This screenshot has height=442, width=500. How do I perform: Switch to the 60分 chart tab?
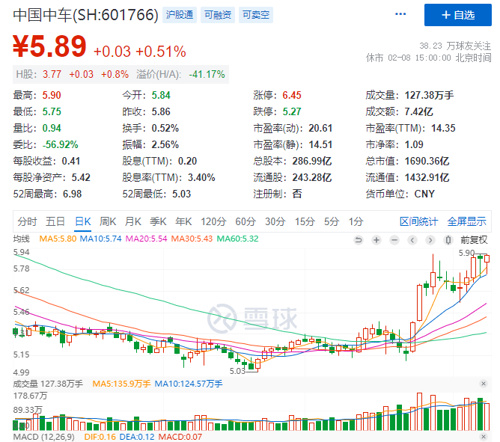(245, 221)
